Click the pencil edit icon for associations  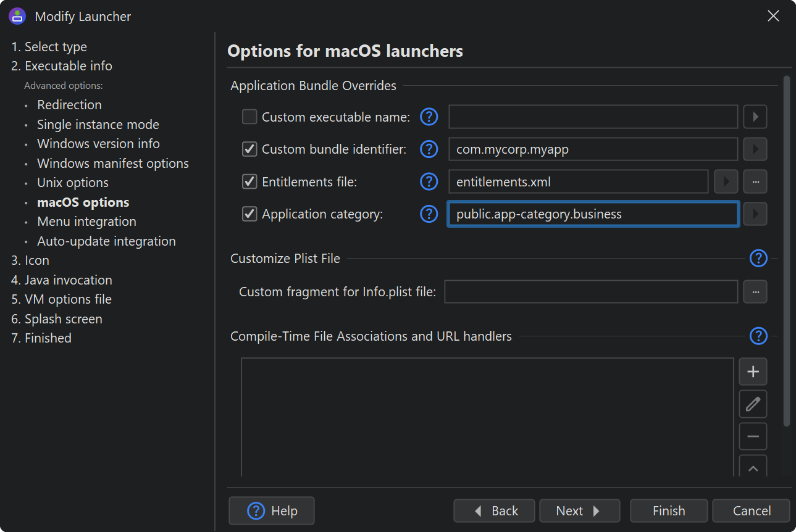[753, 404]
